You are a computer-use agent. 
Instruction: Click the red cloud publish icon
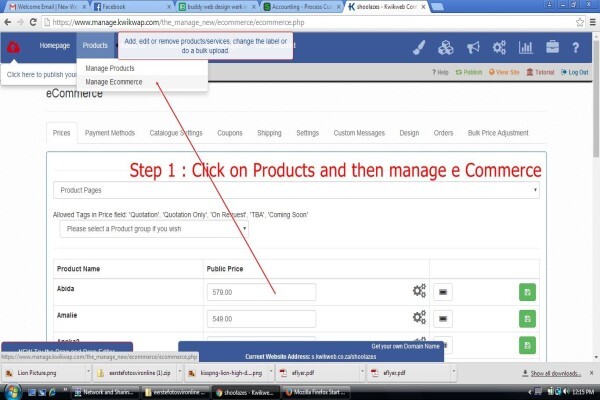(x=13, y=47)
